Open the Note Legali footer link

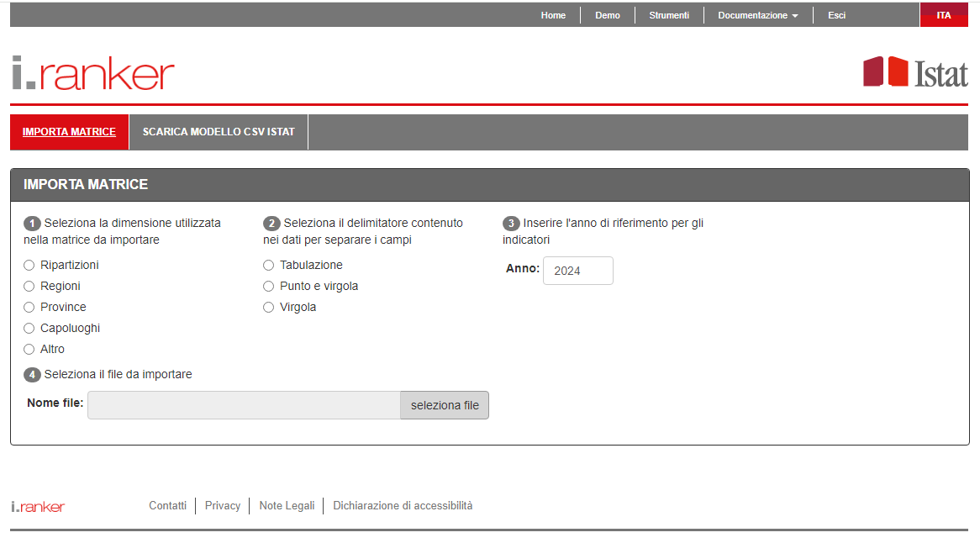287,505
